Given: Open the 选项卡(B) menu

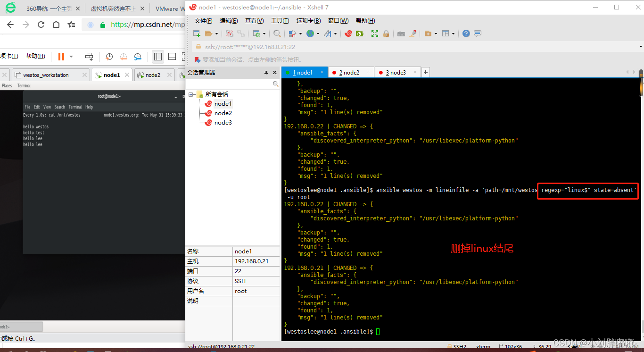Looking at the screenshot, I should (x=308, y=21).
